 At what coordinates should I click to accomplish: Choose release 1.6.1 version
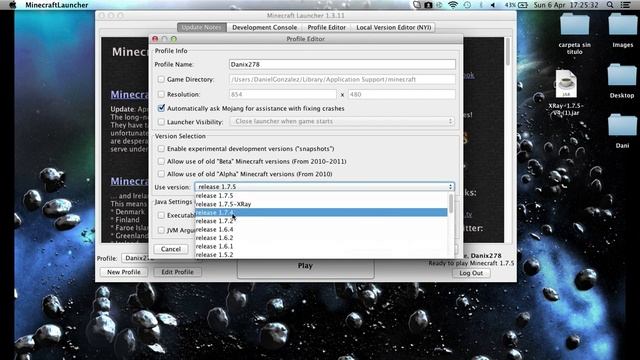321,246
